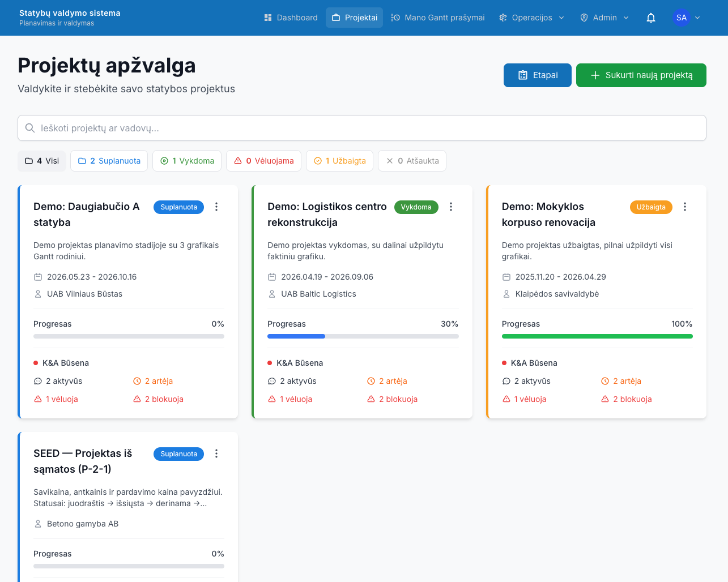Click the magnifier icon in search box

pyautogui.click(x=30, y=128)
